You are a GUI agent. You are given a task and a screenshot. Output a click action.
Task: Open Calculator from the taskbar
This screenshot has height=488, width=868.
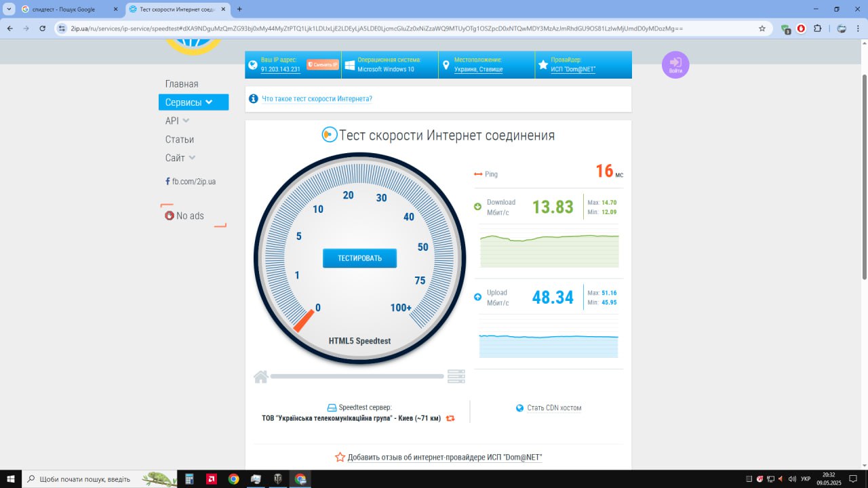pyautogui.click(x=189, y=479)
